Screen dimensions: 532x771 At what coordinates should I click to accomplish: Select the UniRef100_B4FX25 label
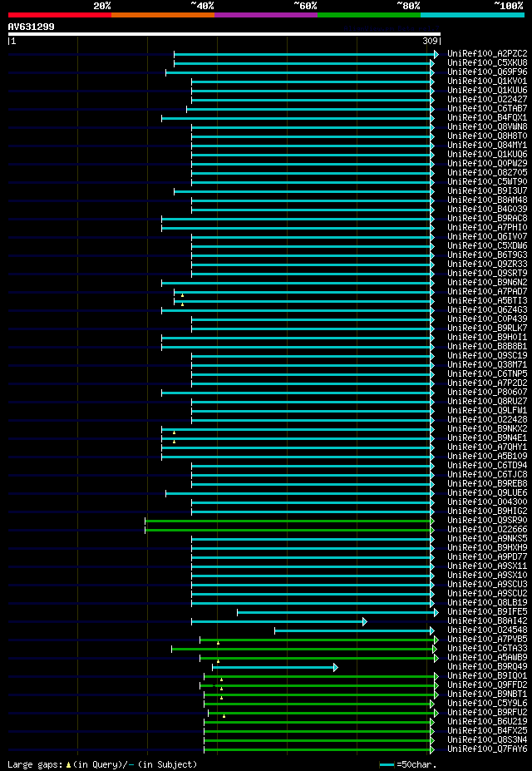487,731
